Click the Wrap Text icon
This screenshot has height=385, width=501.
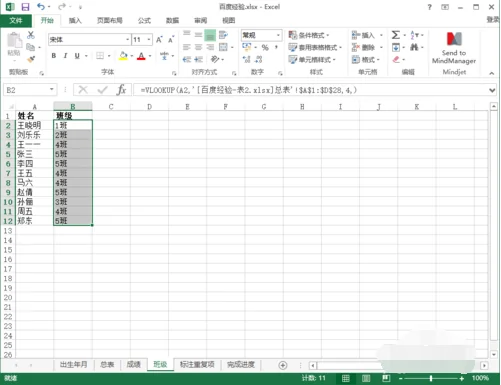(x=223, y=35)
